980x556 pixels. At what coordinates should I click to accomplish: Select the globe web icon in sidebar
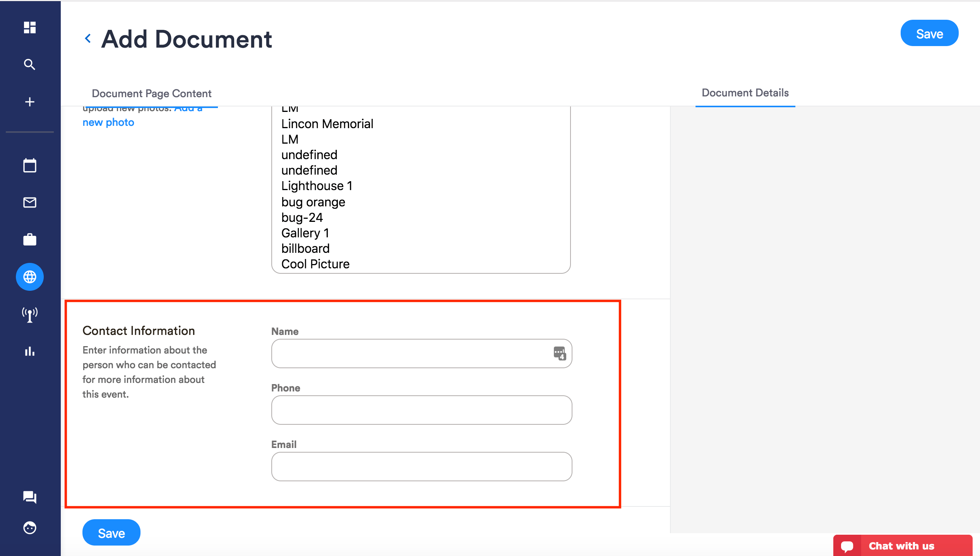[30, 277]
